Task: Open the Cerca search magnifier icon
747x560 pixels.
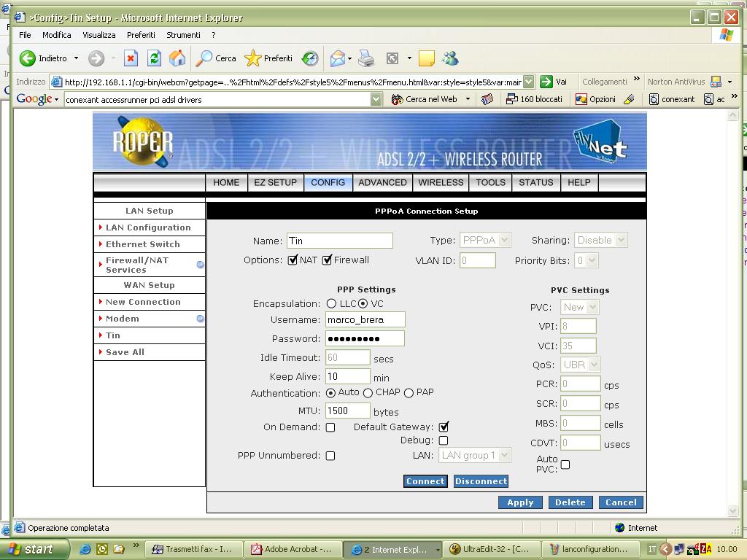Action: [x=205, y=58]
